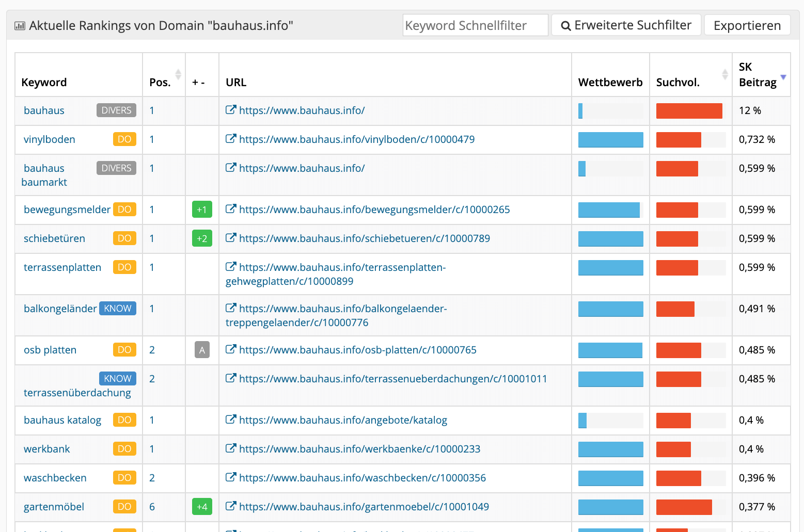Viewport: 804px width, 532px height.
Task: Click the Suchvol. bar for gartenmöbel
Action: pyautogui.click(x=684, y=507)
